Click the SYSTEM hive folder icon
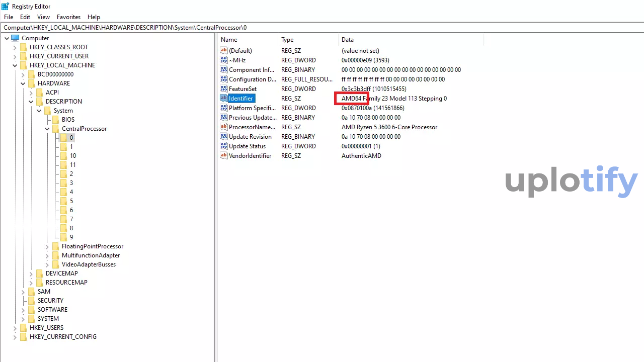 (31, 319)
